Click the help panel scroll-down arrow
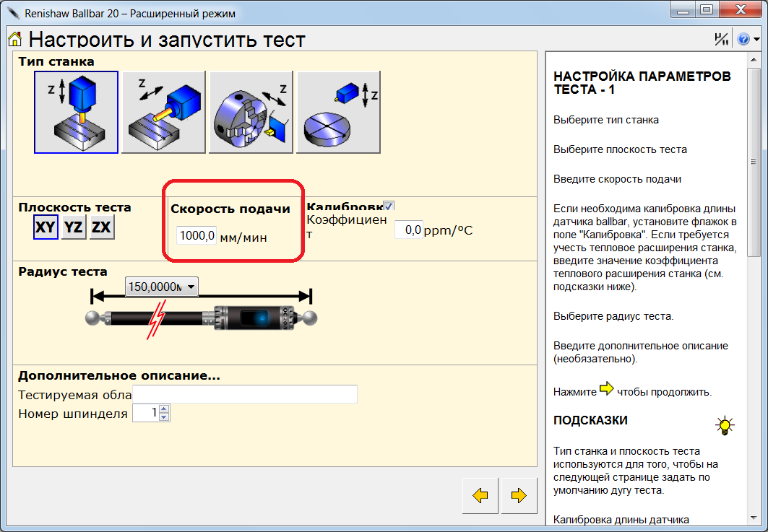The image size is (768, 532). point(754,518)
